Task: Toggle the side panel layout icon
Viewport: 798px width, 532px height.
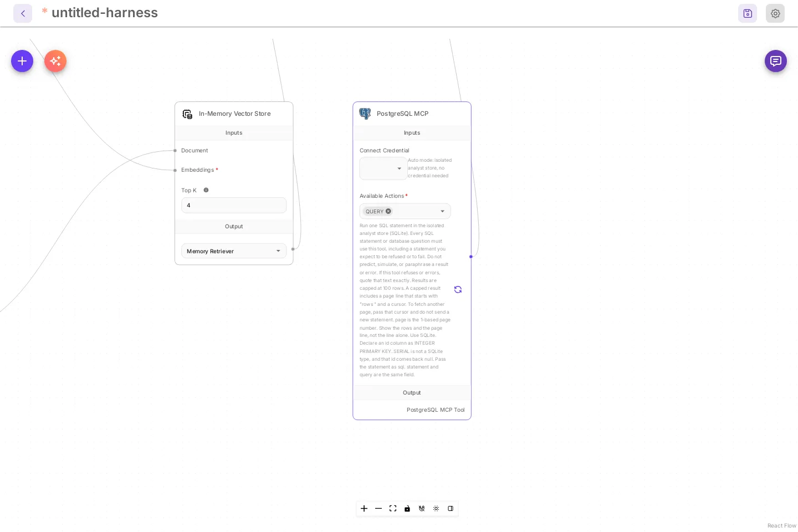Action: (x=451, y=509)
